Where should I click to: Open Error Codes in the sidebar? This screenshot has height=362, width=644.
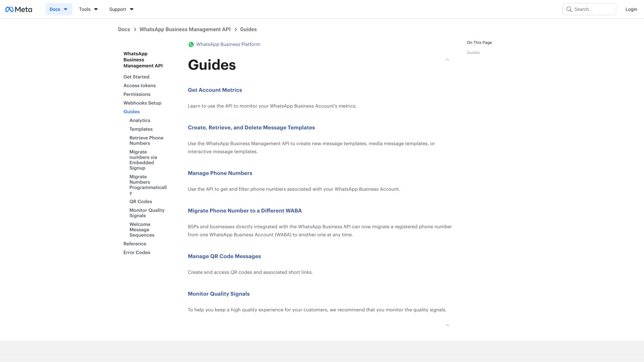(x=137, y=253)
